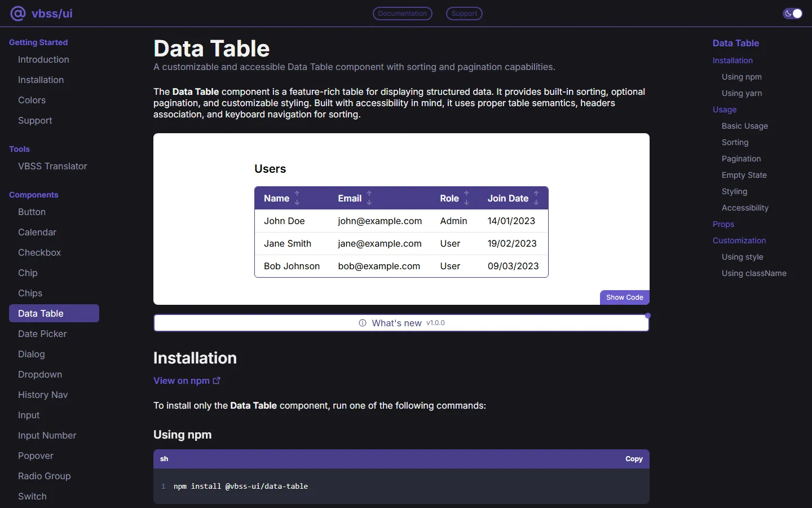Go to Introduction in sidebar
This screenshot has width=812, height=508.
43,59
